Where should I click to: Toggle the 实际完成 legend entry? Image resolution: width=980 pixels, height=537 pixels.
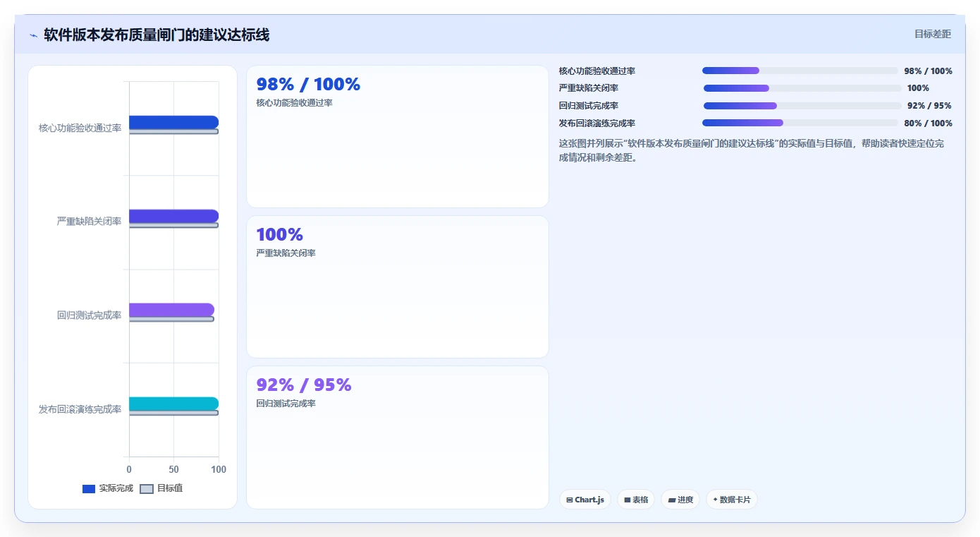coord(108,488)
